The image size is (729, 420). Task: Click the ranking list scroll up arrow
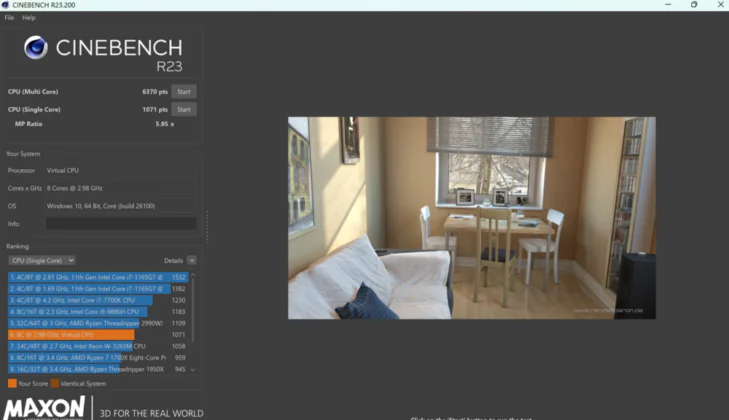(x=193, y=276)
